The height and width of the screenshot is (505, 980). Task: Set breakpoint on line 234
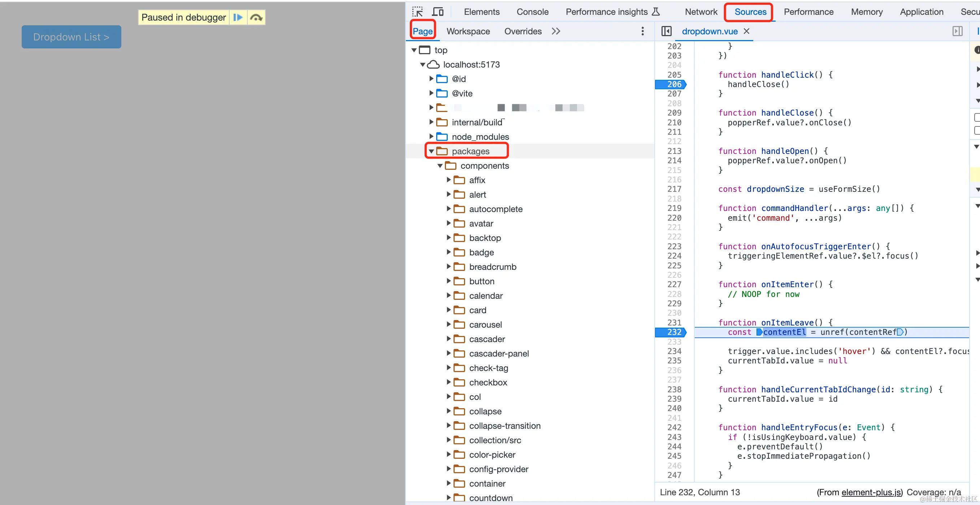point(674,351)
